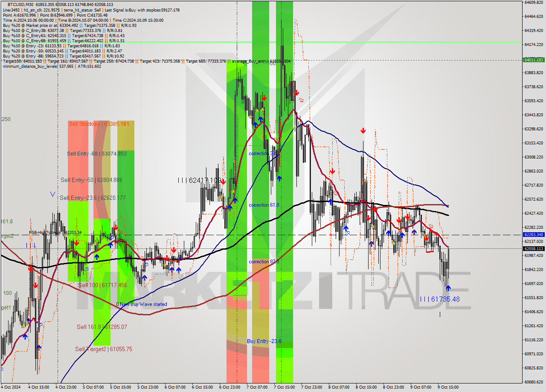Image resolution: width=546 pixels, height=392 pixels.
Task: Click the 'Buy %10 @ C_Entry88' line
Action: click(x=64, y=41)
